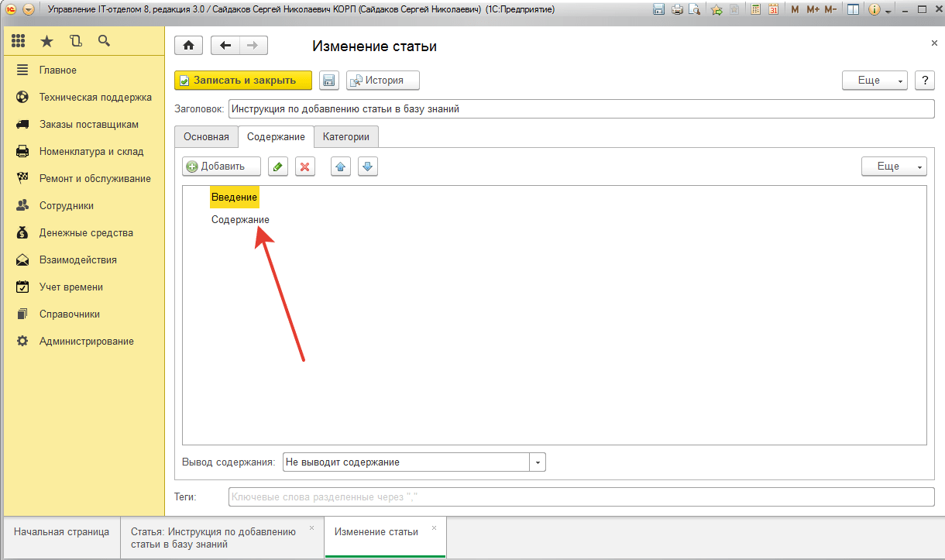Open the sections menu grid icon
This screenshot has width=945, height=560.
(x=19, y=41)
